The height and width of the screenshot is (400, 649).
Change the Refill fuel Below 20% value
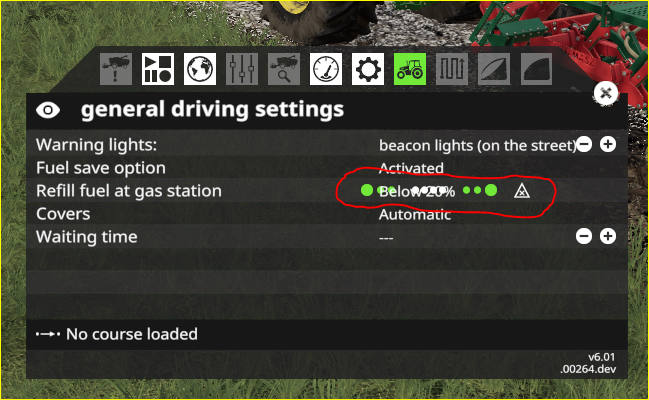pos(417,191)
